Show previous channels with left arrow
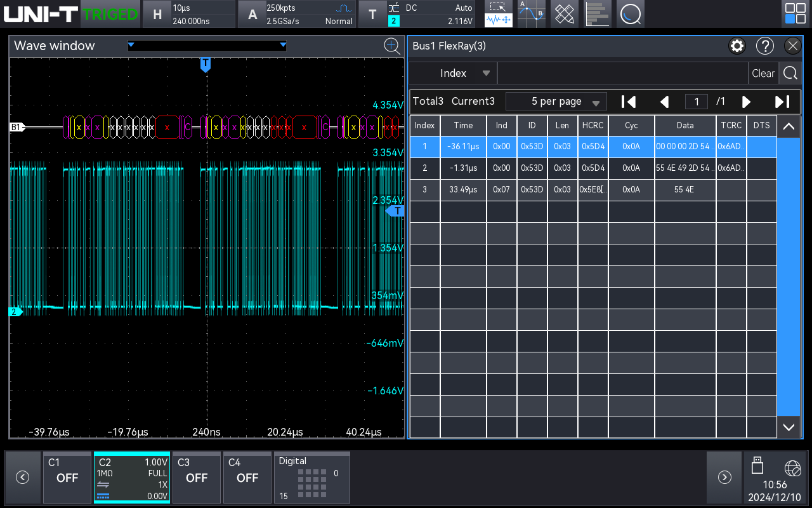This screenshot has height=508, width=812. (x=22, y=478)
